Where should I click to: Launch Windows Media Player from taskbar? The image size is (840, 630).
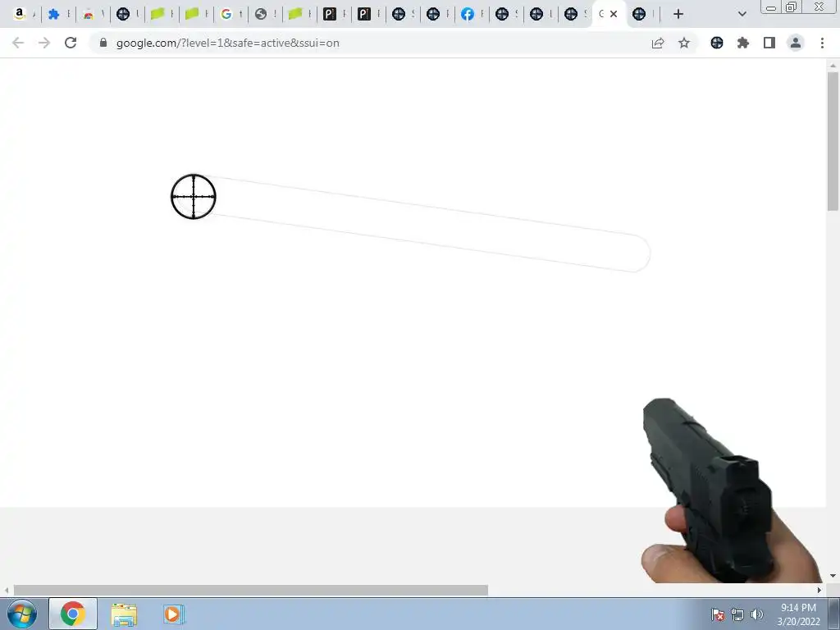pos(174,614)
